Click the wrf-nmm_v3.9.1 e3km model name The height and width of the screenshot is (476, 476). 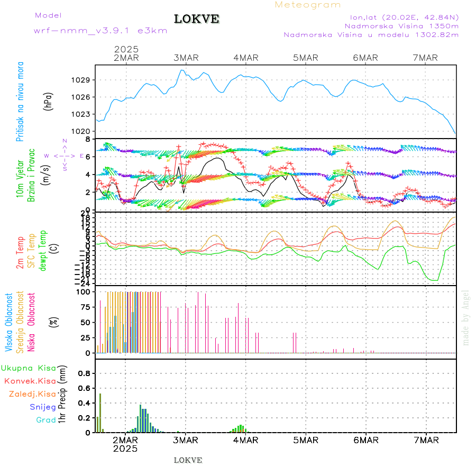click(x=100, y=31)
